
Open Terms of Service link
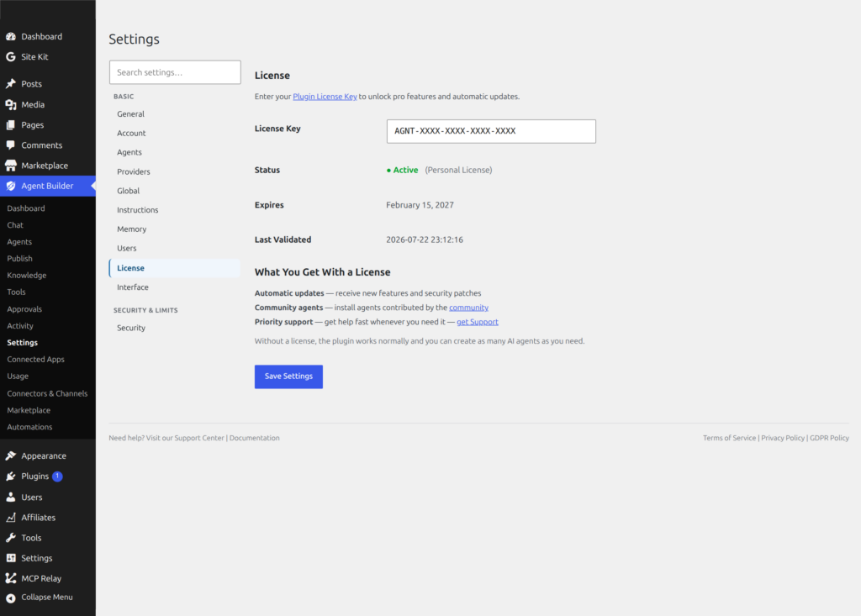729,438
